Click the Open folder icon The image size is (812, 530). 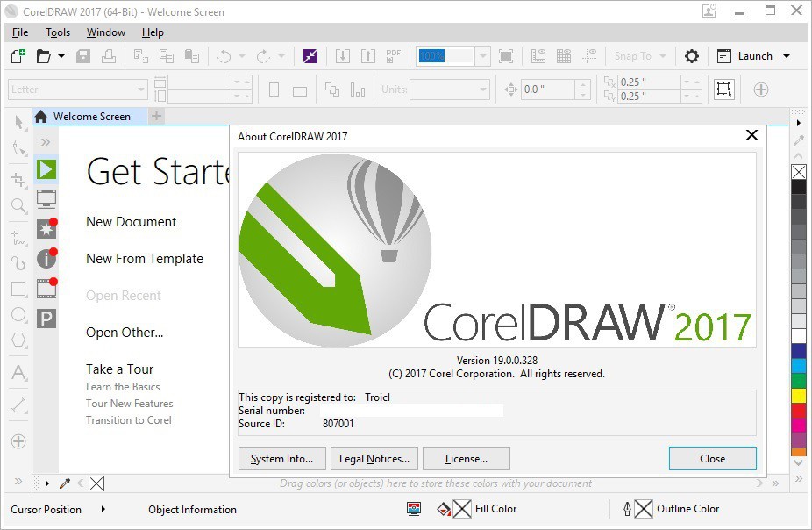[44, 56]
